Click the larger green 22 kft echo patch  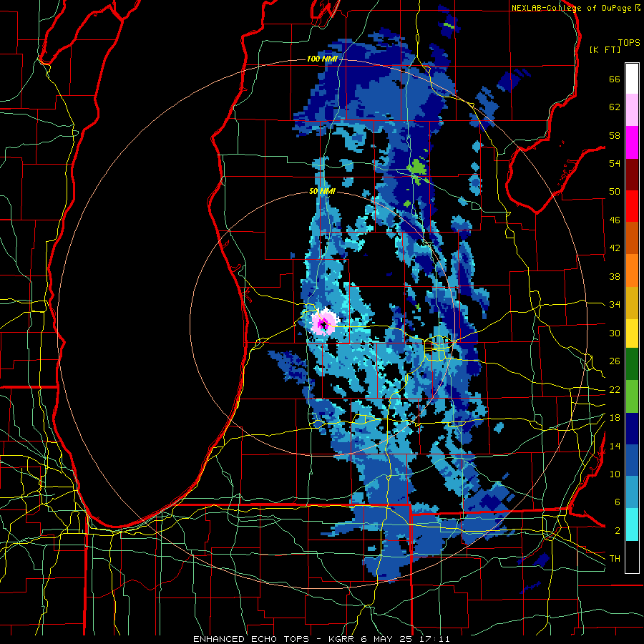click(417, 167)
